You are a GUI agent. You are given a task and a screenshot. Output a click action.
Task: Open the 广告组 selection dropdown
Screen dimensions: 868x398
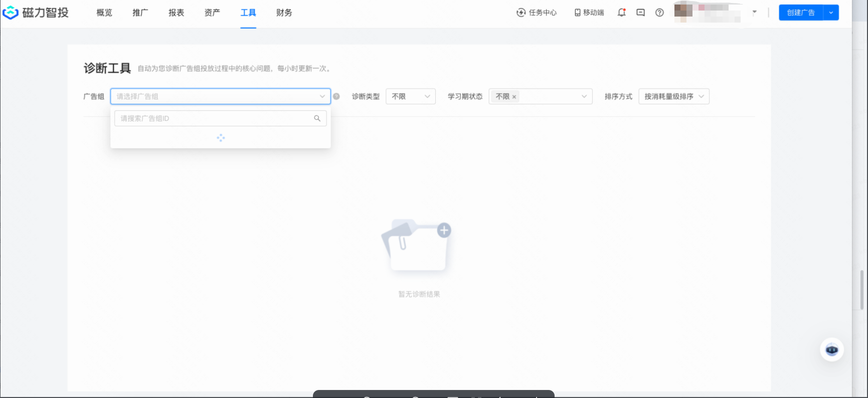pos(221,96)
